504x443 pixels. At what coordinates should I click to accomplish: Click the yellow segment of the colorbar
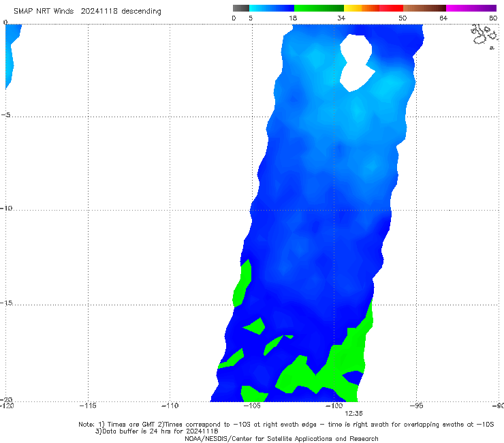pos(353,8)
